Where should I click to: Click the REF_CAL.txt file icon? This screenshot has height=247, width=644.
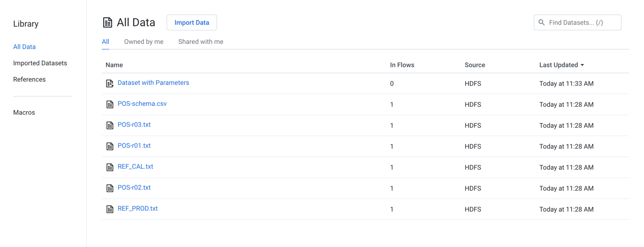point(110,167)
